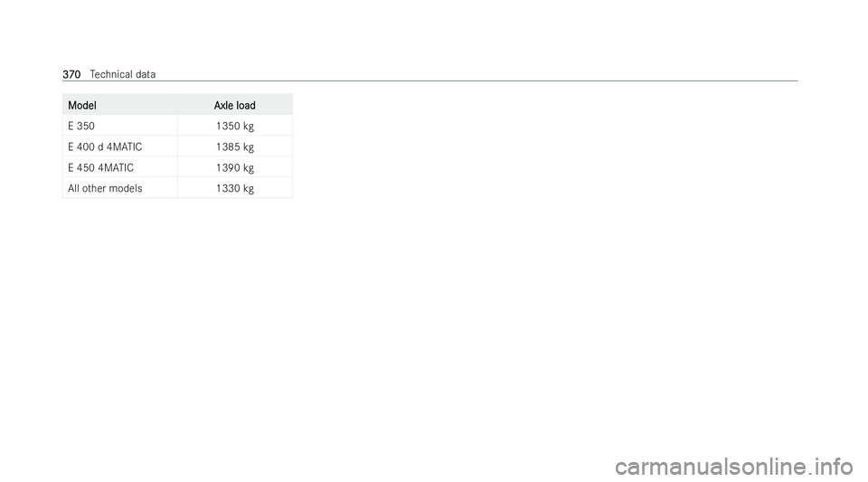Click the '.info' part of the watermark
The height and width of the screenshot is (482, 868).
tap(833, 467)
